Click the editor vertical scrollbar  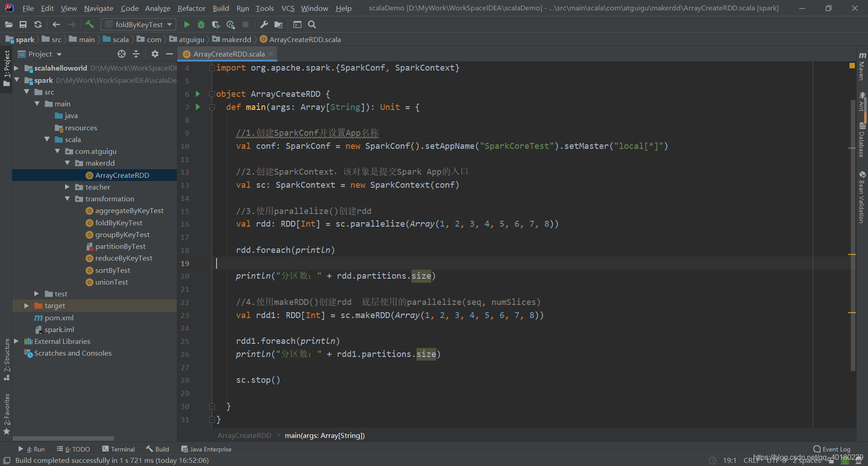pos(853,235)
